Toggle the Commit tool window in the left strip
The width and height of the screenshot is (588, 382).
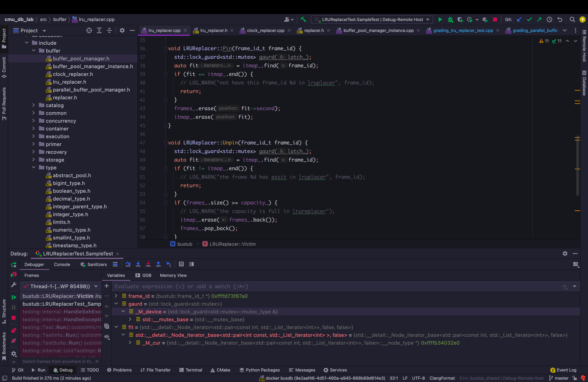[x=4, y=67]
